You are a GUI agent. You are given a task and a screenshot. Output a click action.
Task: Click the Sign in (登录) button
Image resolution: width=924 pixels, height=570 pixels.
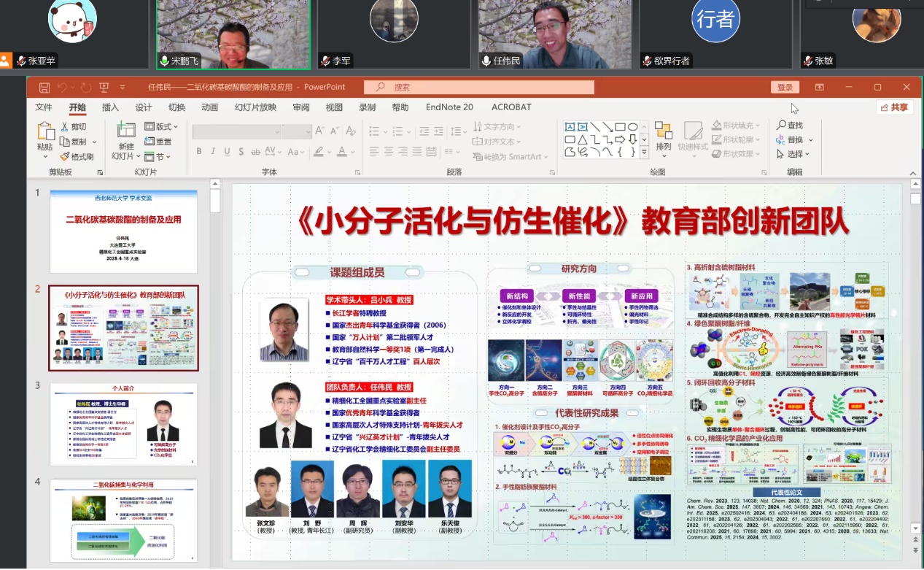coord(785,88)
